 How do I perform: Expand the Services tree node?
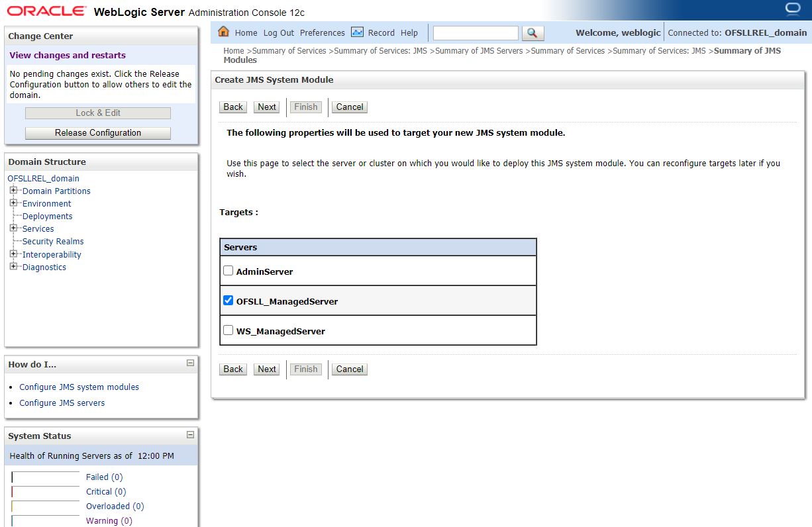pyautogui.click(x=13, y=228)
